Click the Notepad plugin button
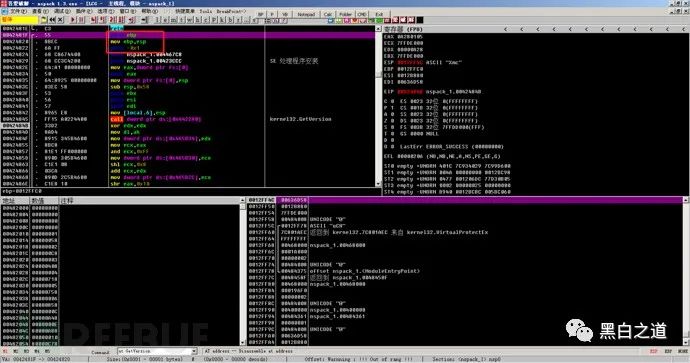This screenshot has height=363, width=690. click(x=306, y=15)
